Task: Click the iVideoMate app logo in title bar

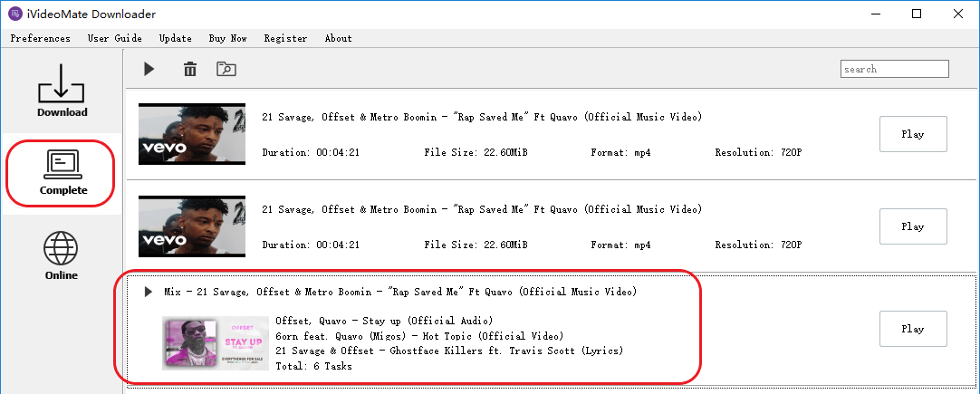Action: pos(15,14)
